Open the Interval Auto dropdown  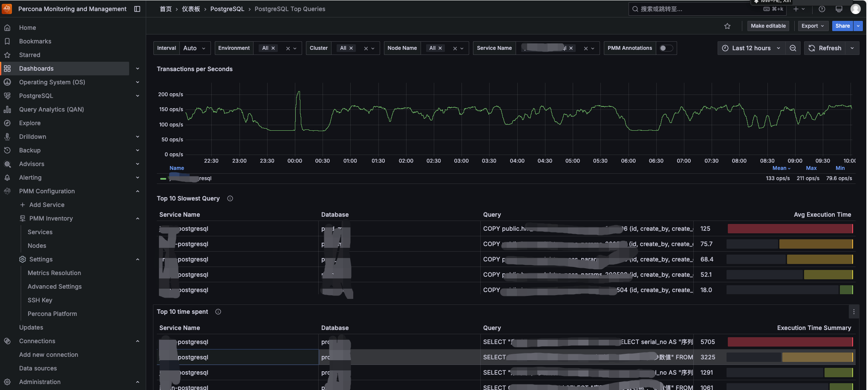194,48
